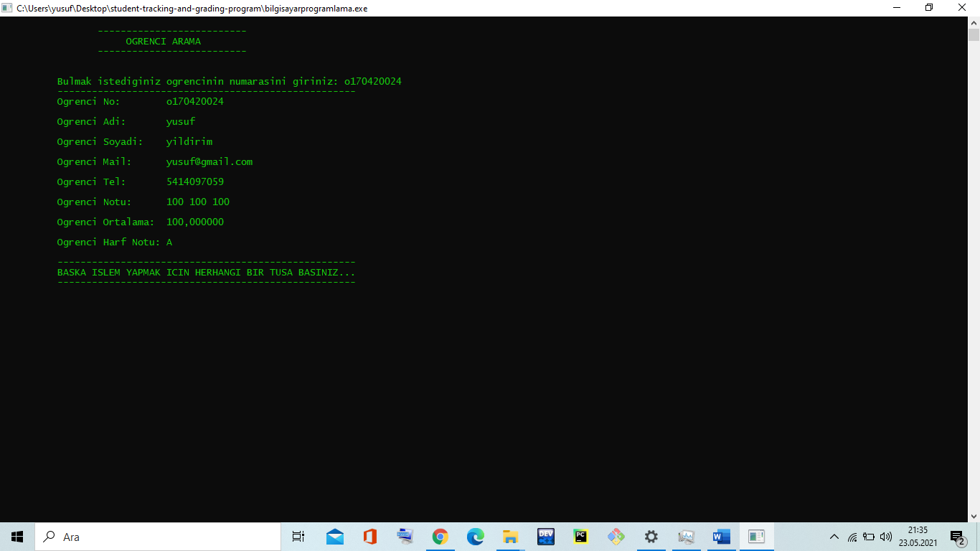Open File Explorer from the taskbar
The height and width of the screenshot is (551, 980).
(x=510, y=537)
